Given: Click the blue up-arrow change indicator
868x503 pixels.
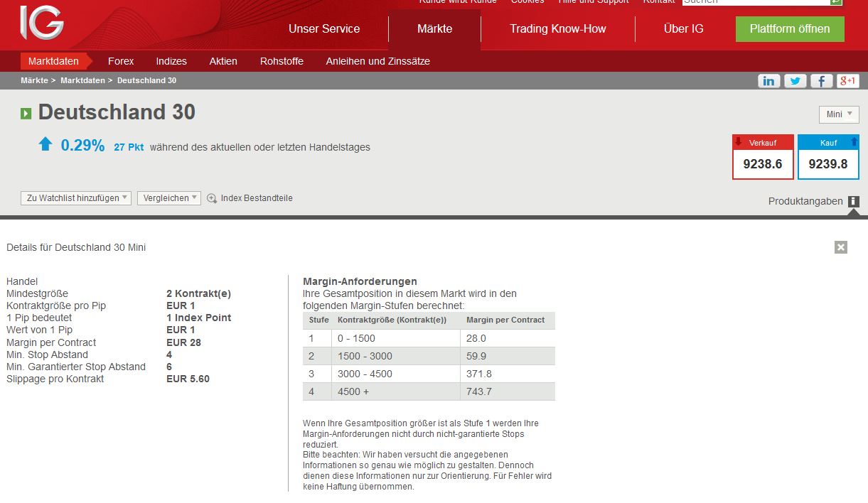Looking at the screenshot, I should click(45, 144).
